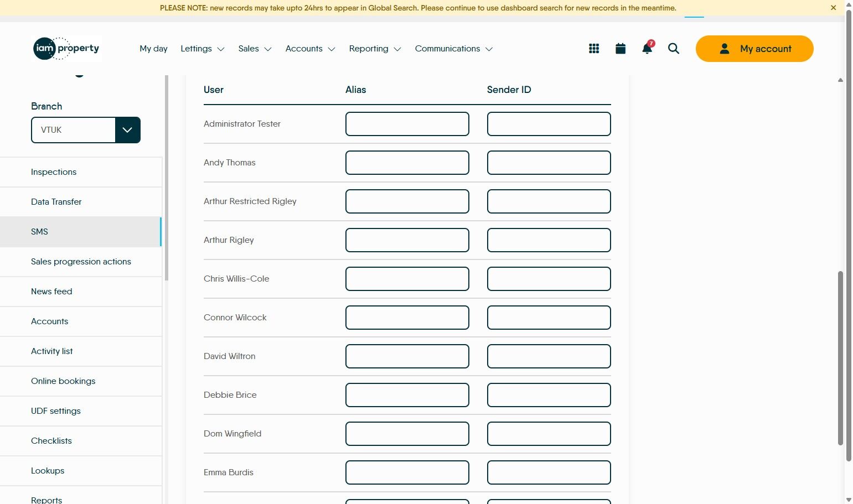Open the Branch VTUK dropdown
Viewport: 853px width, 504px height.
click(x=86, y=130)
